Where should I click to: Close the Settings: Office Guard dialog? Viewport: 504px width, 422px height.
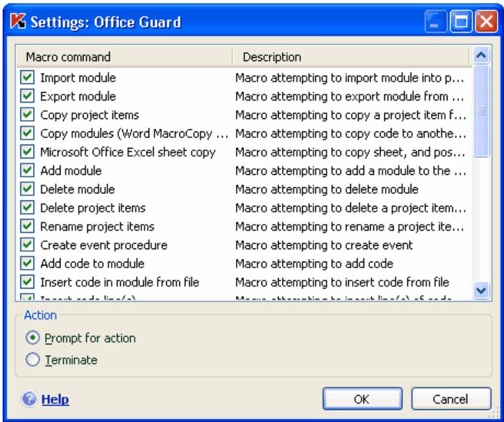coord(487,22)
